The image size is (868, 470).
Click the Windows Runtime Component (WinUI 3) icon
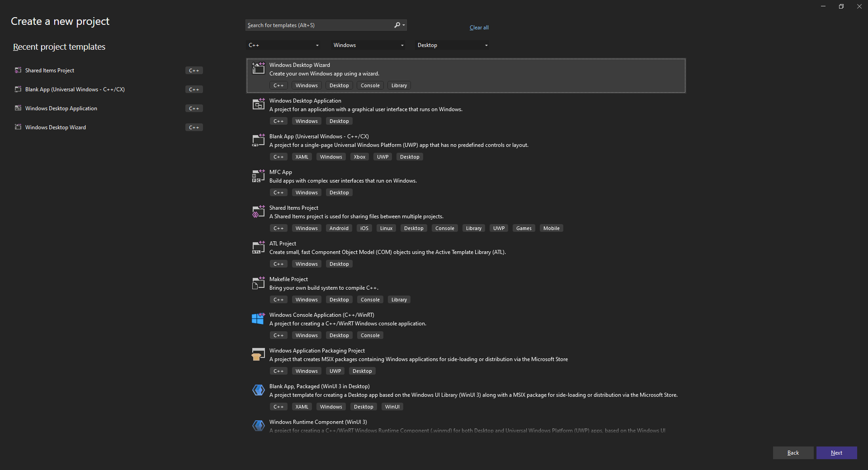click(x=258, y=425)
